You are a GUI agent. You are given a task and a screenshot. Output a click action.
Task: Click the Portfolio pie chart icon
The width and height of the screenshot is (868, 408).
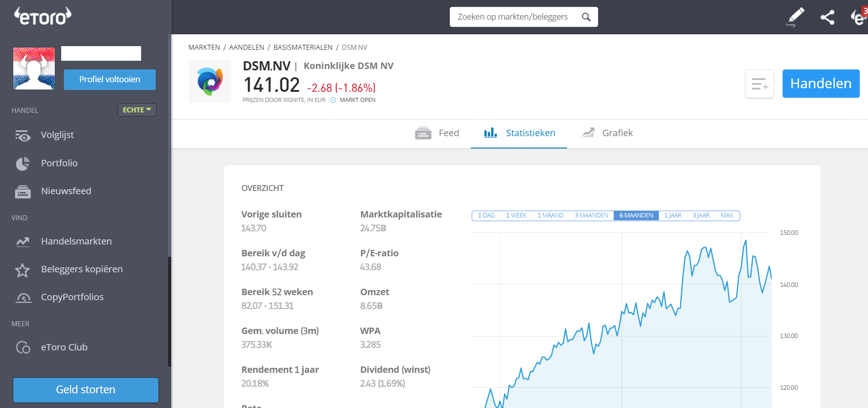click(x=22, y=163)
